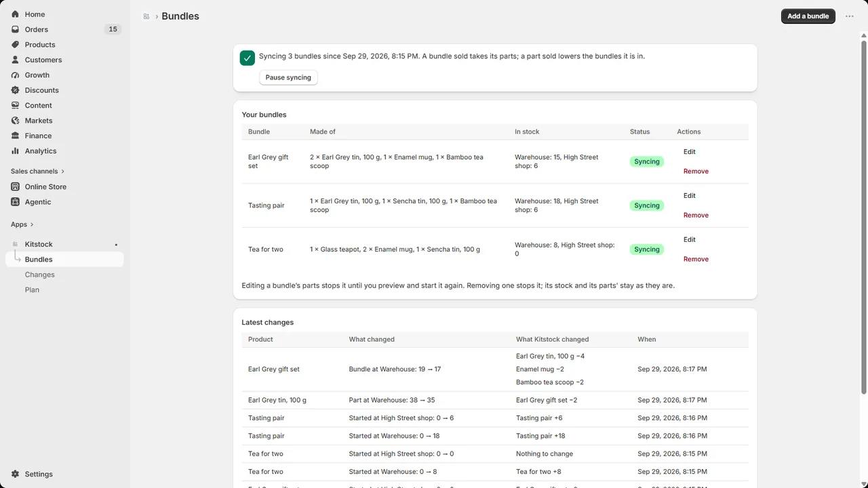Click 'Part at Warehouse: 38 → 35' cell
Image resolution: width=868 pixels, height=488 pixels.
point(392,400)
